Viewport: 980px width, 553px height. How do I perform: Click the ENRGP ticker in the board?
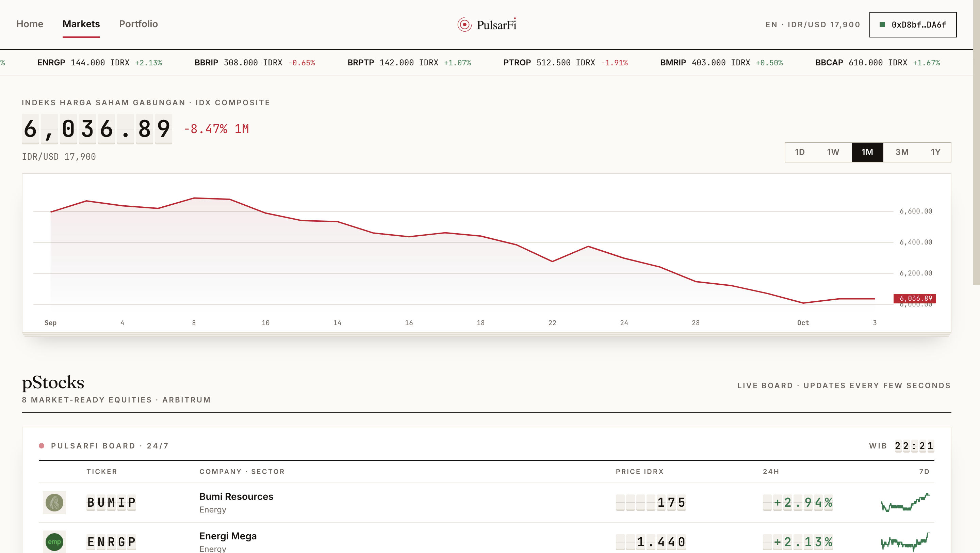[x=111, y=542]
